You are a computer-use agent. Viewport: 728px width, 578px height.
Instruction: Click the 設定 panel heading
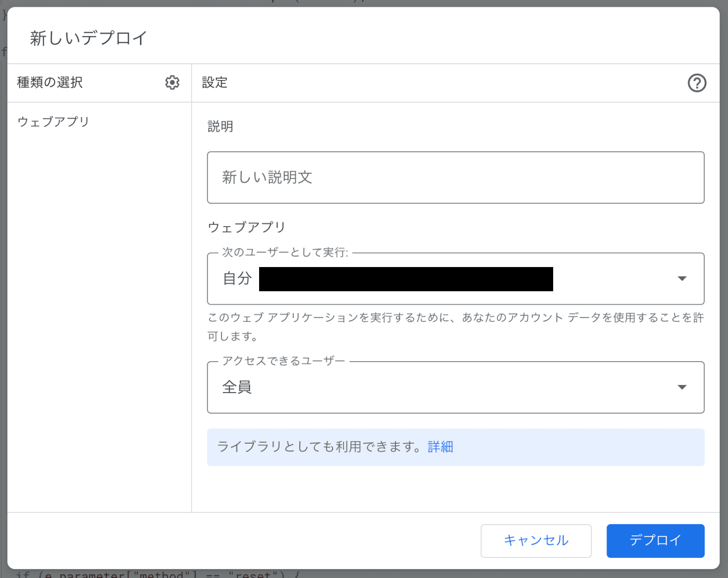(215, 82)
